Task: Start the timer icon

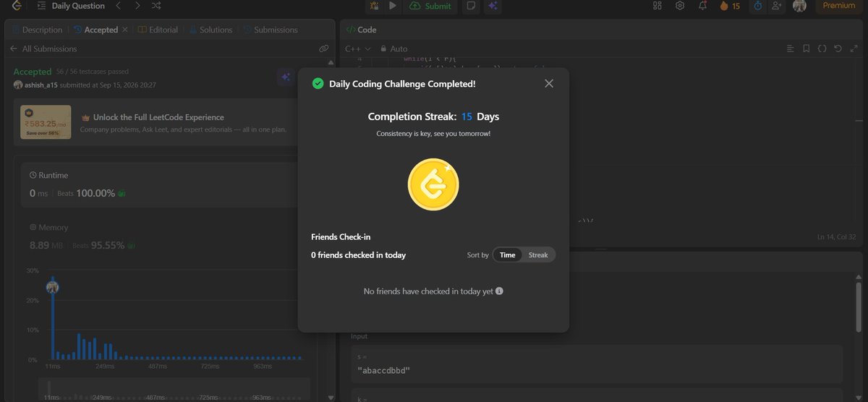Action: [x=757, y=6]
